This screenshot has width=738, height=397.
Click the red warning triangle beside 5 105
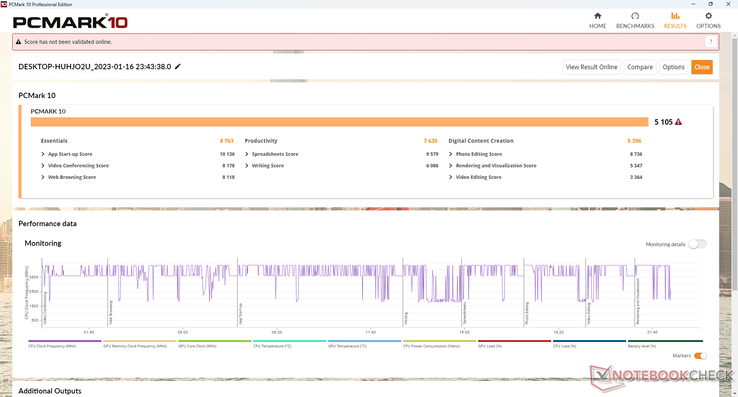tap(678, 122)
